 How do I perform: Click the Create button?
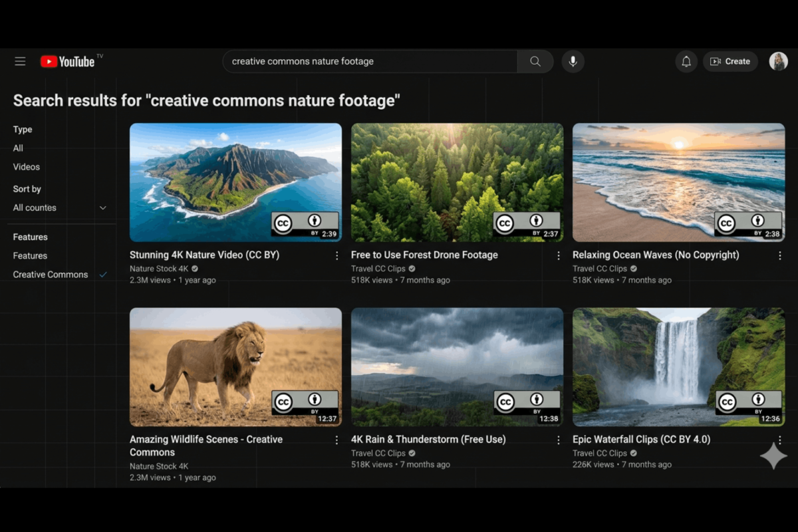730,61
